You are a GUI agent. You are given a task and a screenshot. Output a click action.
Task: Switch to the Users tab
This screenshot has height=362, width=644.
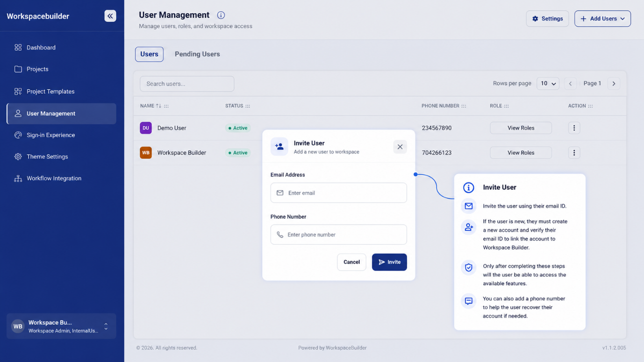pyautogui.click(x=150, y=54)
